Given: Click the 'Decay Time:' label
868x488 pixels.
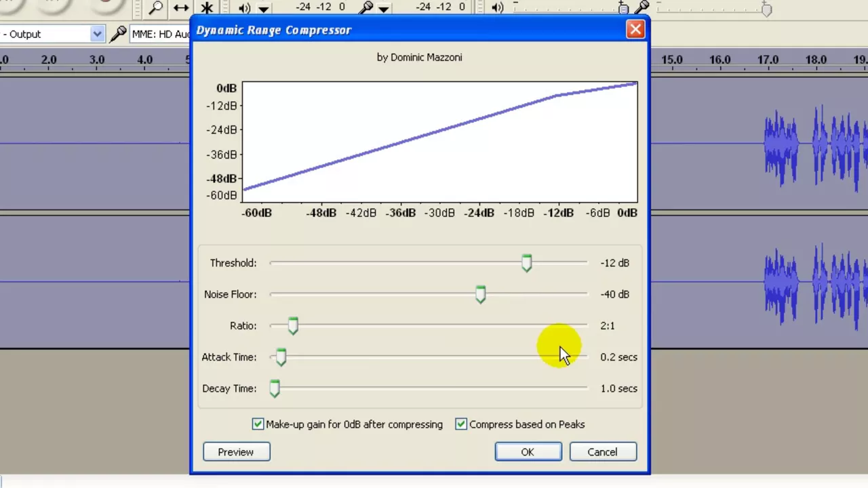Looking at the screenshot, I should click(229, 388).
